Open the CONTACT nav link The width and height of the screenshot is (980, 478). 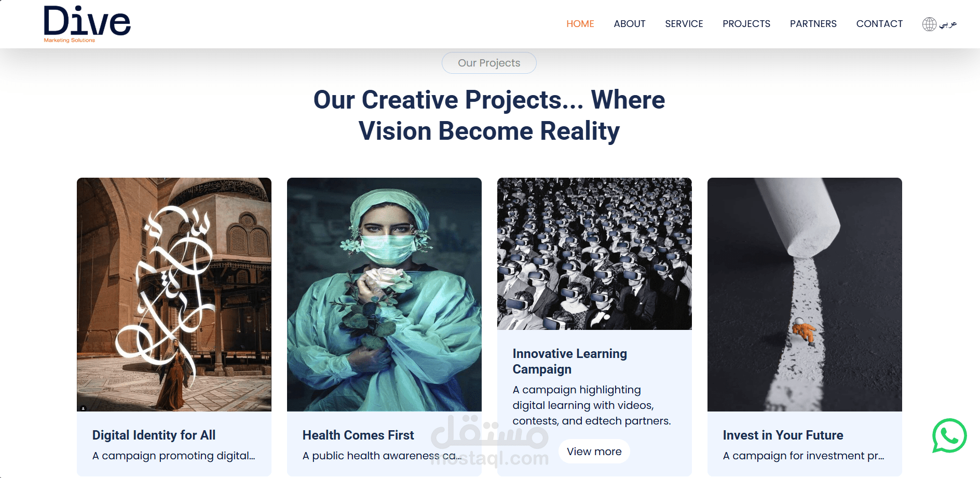coord(879,24)
